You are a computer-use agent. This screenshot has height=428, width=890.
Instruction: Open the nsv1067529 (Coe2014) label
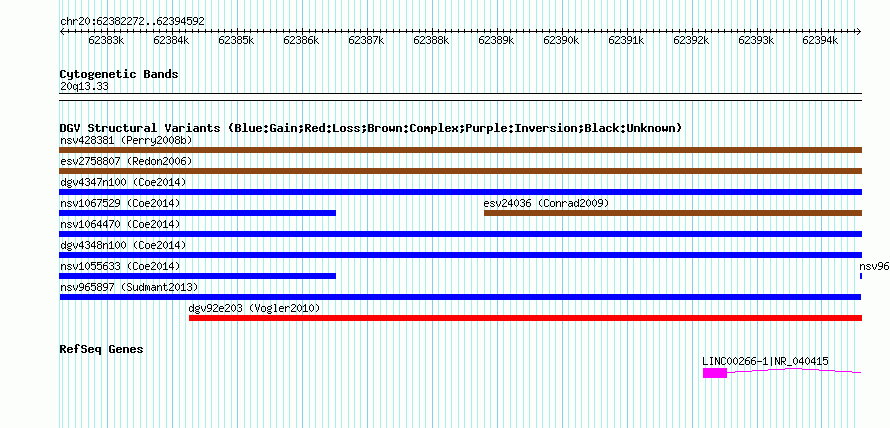[x=120, y=203]
